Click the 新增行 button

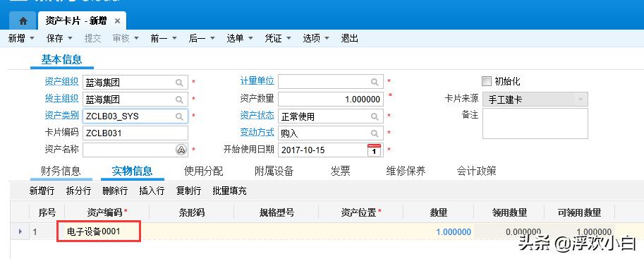[x=42, y=191]
